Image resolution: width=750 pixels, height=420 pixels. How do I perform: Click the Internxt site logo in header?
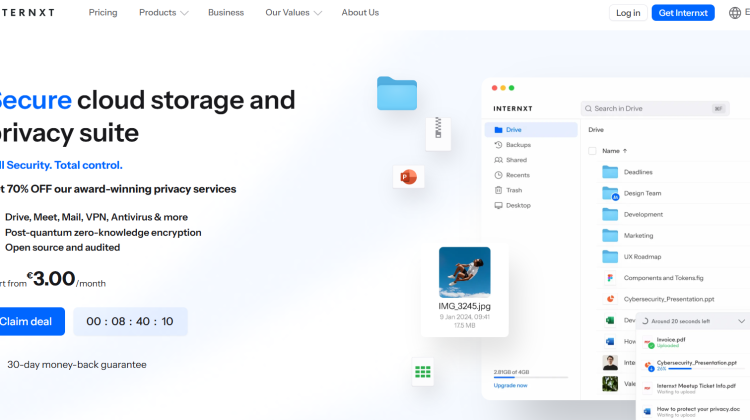[27, 13]
